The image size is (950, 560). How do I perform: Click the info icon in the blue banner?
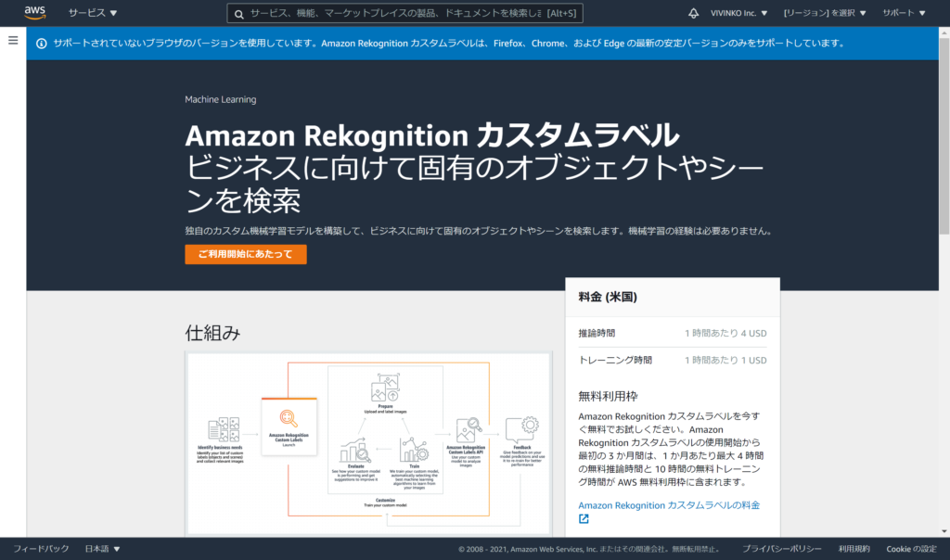pyautogui.click(x=41, y=44)
